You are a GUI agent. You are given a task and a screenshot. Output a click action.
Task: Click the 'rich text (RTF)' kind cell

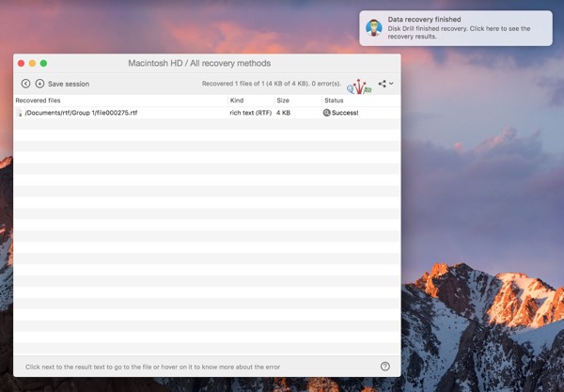point(251,113)
